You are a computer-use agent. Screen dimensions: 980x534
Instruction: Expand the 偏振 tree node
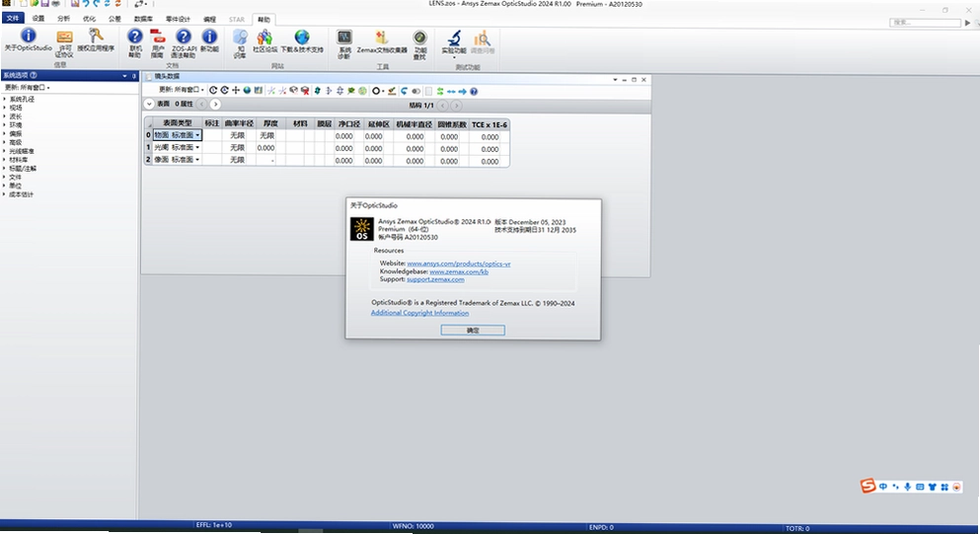click(4, 134)
